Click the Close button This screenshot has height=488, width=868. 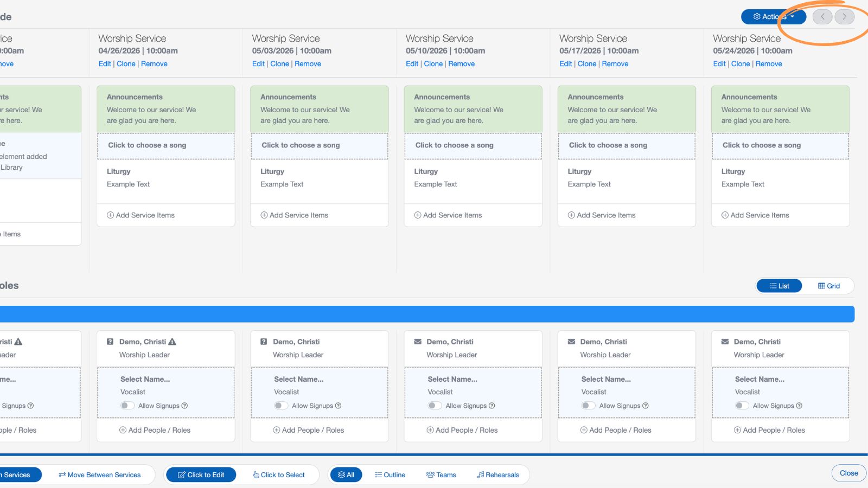pos(848,473)
